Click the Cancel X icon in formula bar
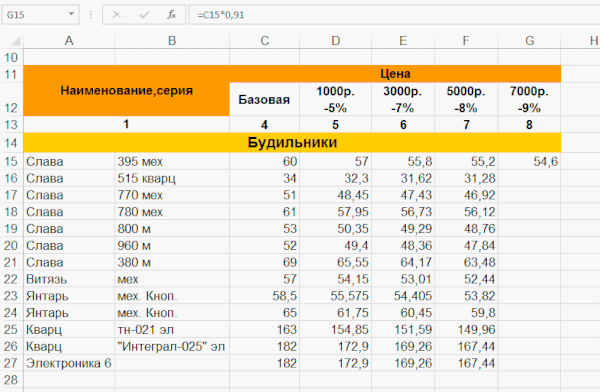This screenshot has width=600, height=392. click(117, 15)
